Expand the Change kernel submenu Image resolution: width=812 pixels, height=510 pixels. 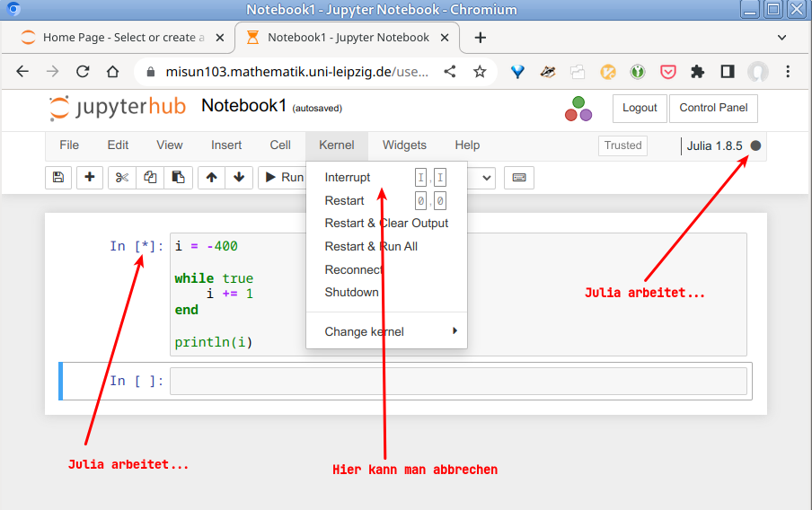coord(386,331)
